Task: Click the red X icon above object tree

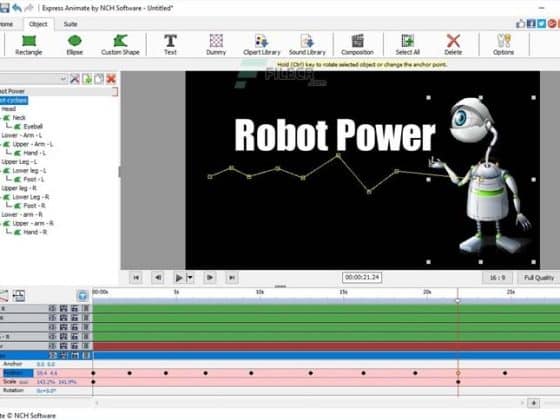Action: click(x=111, y=79)
